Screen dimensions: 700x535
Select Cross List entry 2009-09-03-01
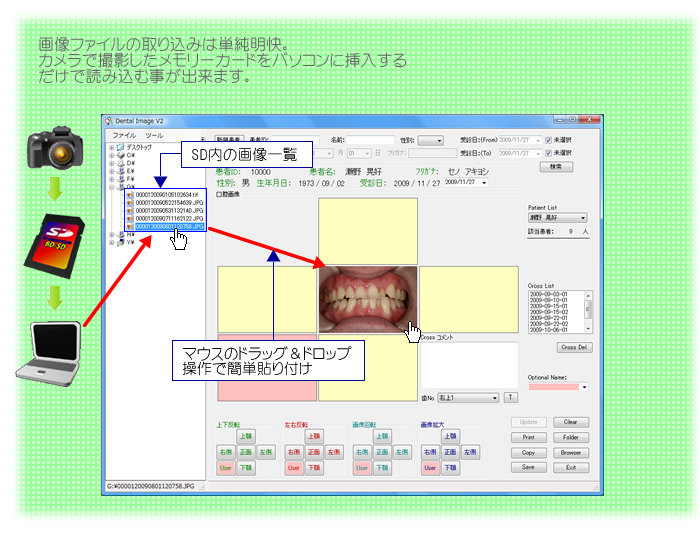coord(549,295)
